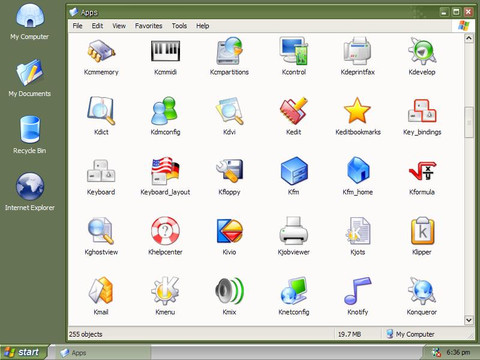Click the vertical scrollbar thumb

point(469,122)
